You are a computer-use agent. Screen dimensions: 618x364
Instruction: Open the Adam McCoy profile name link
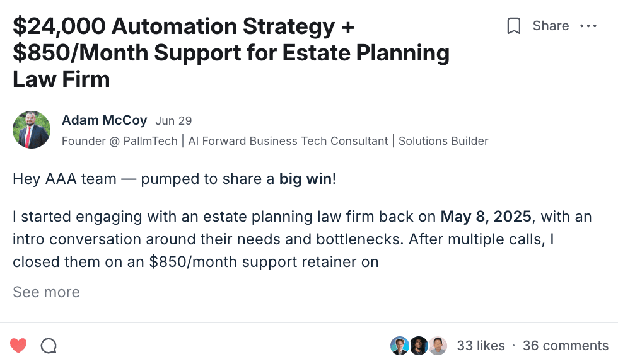104,120
